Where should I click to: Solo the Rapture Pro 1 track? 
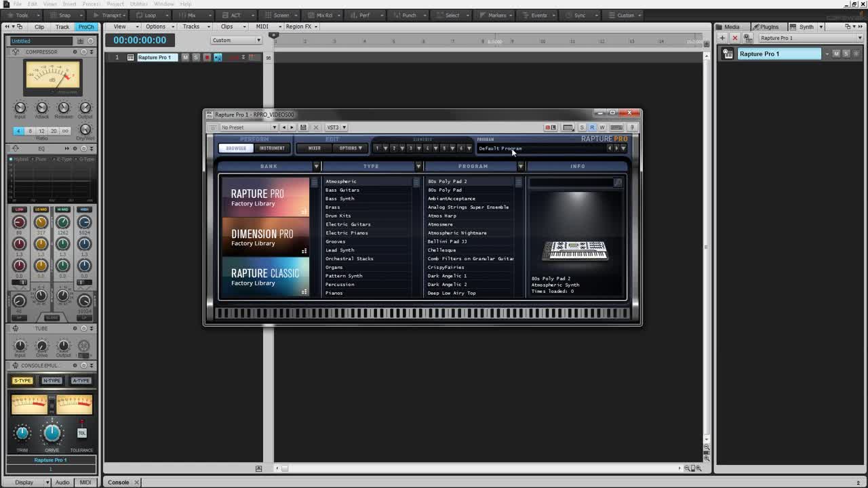(x=196, y=58)
